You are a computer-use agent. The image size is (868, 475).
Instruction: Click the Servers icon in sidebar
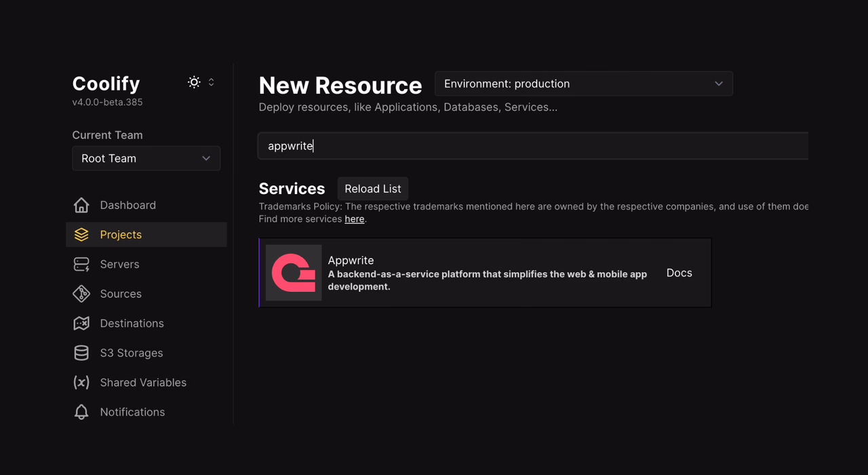81,264
